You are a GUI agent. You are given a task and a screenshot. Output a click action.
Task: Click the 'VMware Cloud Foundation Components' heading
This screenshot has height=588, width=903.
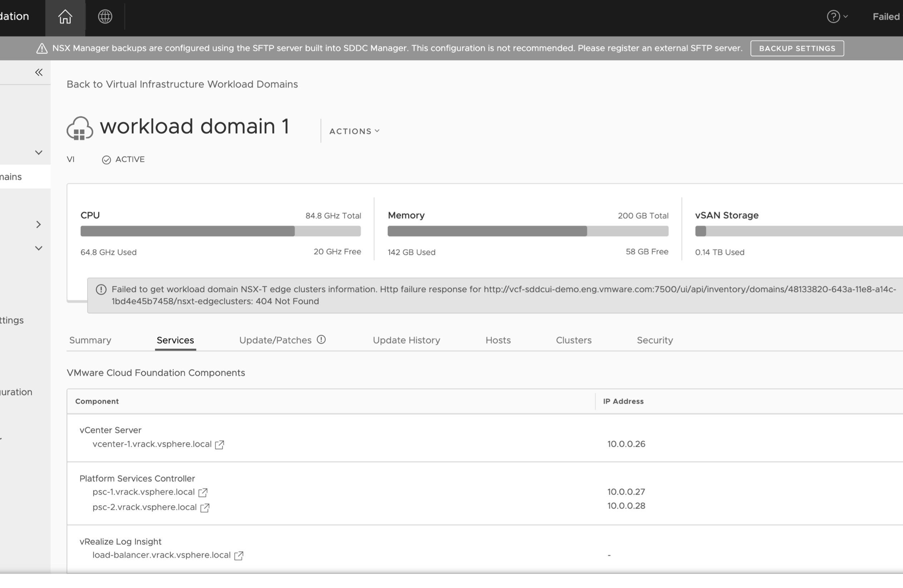(156, 373)
